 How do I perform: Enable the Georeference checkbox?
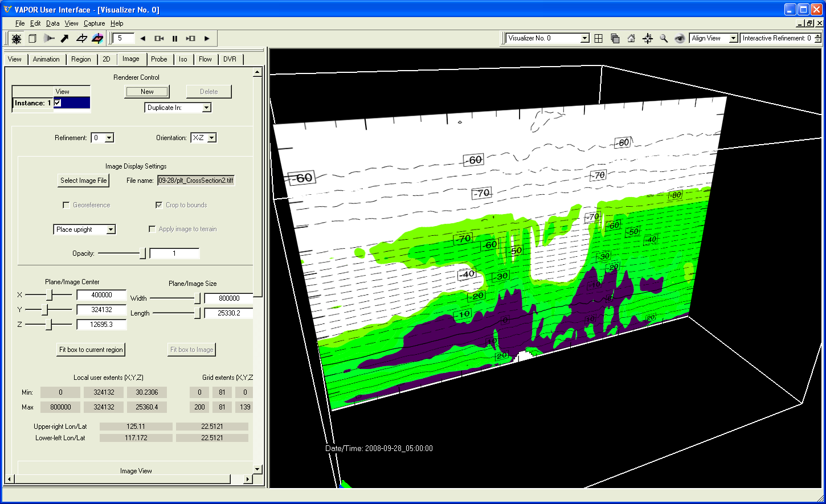(66, 205)
